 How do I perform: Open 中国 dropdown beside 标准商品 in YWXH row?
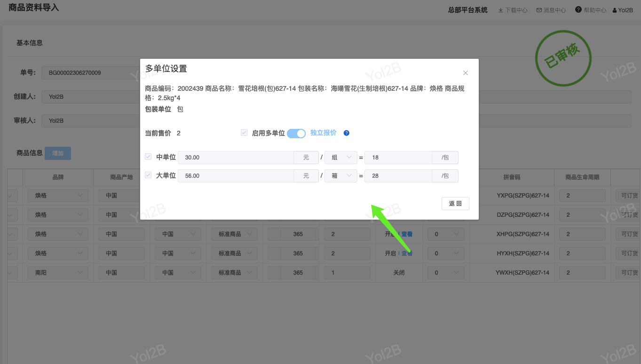tap(178, 273)
